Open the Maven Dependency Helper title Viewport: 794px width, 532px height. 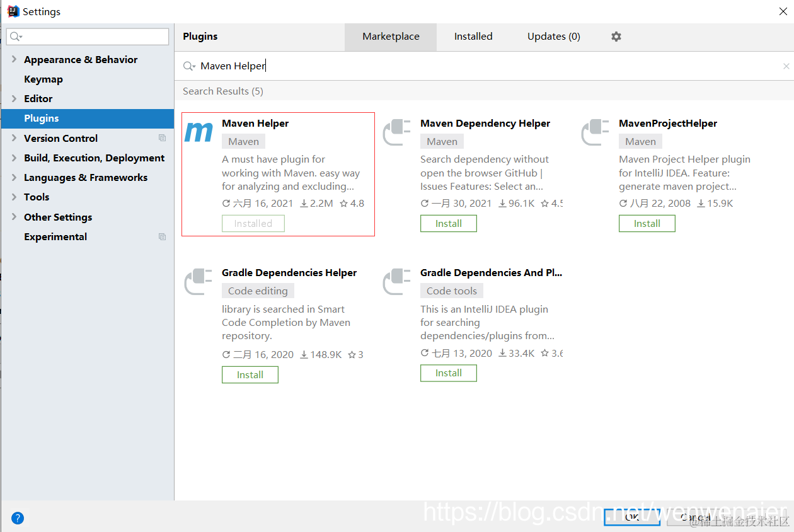click(485, 124)
